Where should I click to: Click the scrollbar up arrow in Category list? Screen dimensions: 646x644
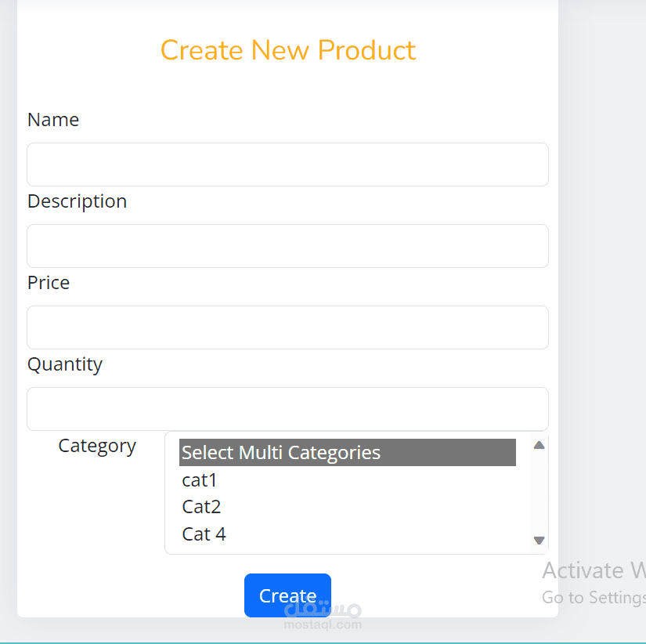pyautogui.click(x=539, y=444)
